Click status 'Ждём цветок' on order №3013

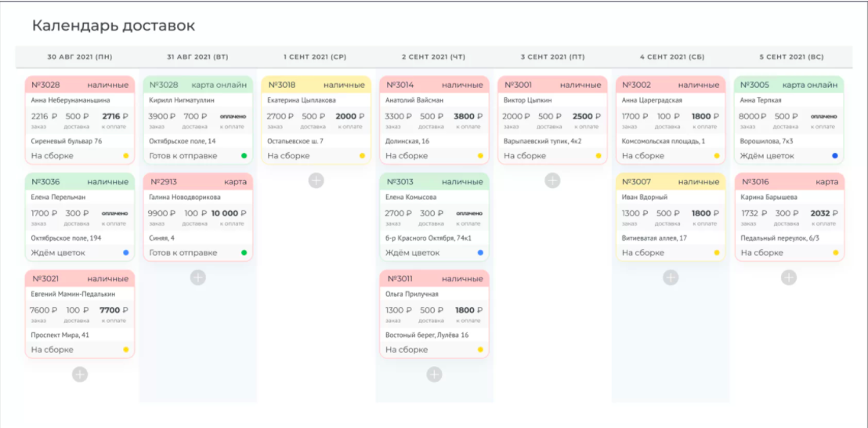pos(411,253)
